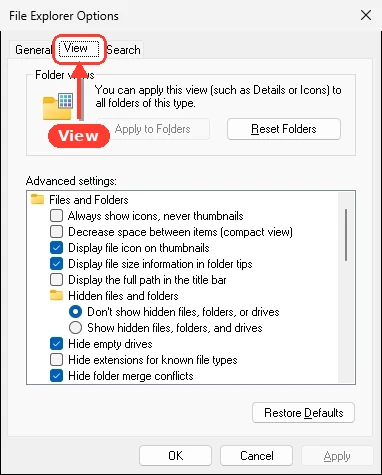Click the Cancel button
Image resolution: width=382 pixels, height=475 pixels.
[x=256, y=455]
